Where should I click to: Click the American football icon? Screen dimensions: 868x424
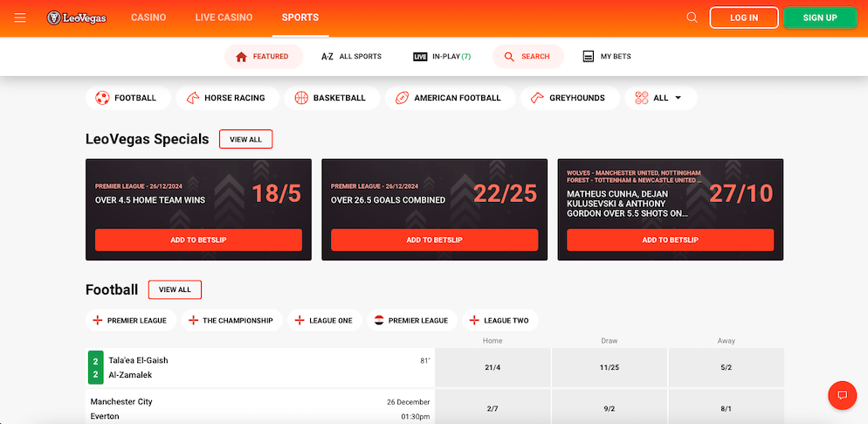click(402, 98)
